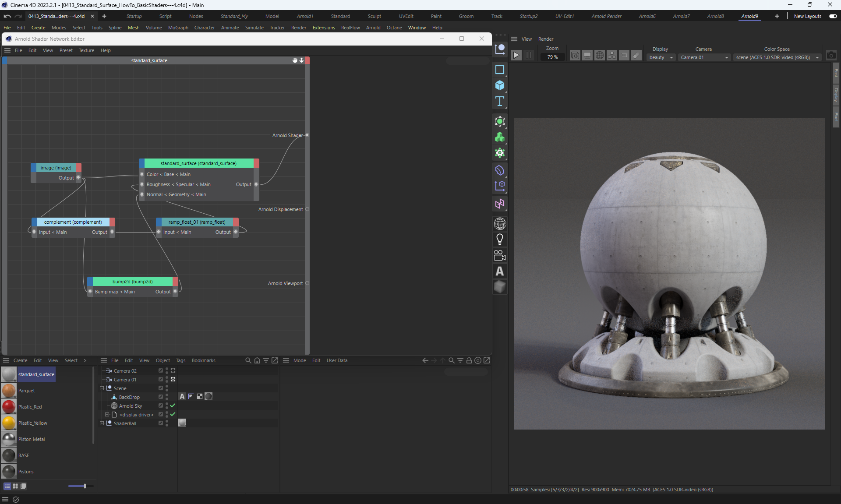Screen dimensions: 841x504
Task: Click the camera object icon in toolbar
Action: tap(500, 255)
